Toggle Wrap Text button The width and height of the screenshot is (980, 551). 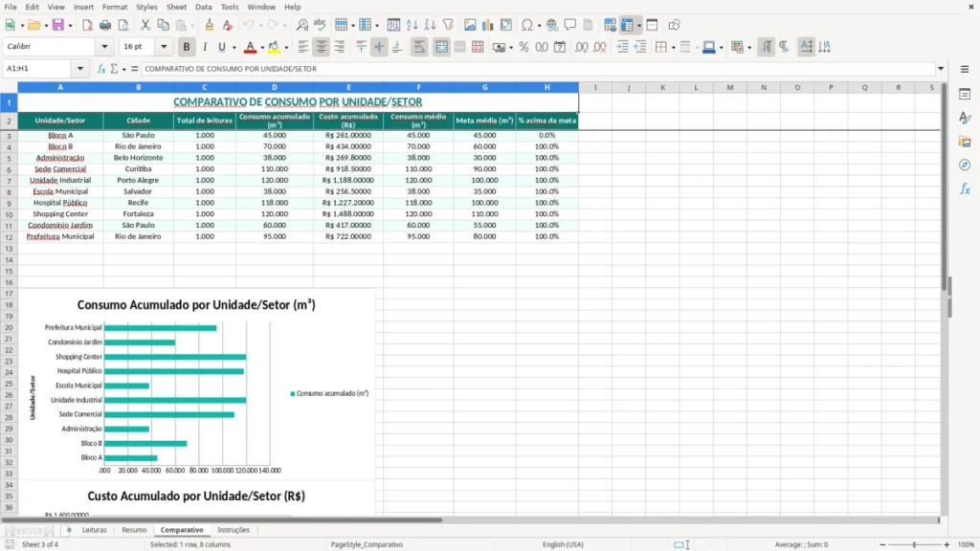(419, 47)
